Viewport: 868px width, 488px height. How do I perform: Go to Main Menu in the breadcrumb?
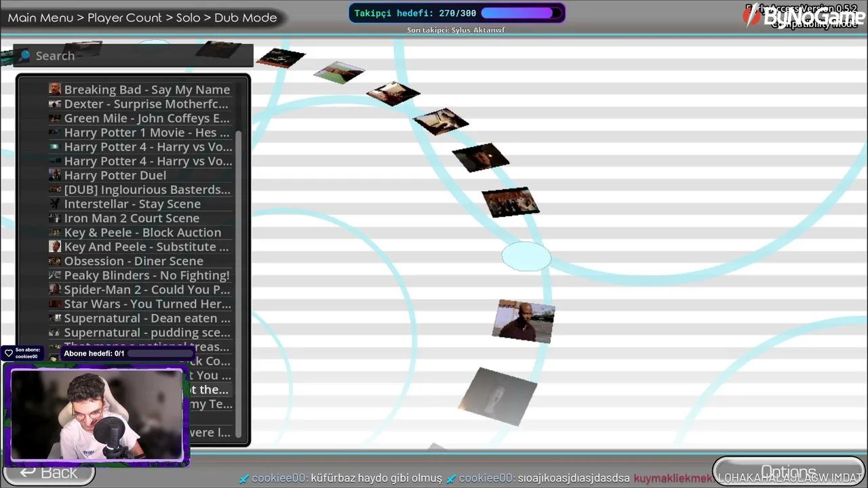click(x=41, y=18)
